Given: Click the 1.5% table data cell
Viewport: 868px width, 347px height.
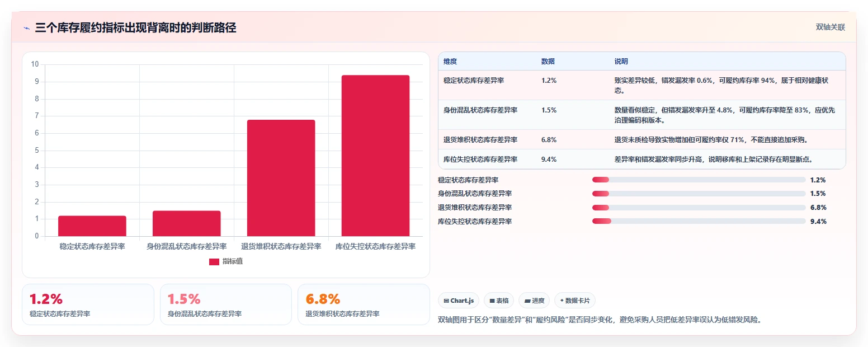Looking at the screenshot, I should click(x=549, y=110).
